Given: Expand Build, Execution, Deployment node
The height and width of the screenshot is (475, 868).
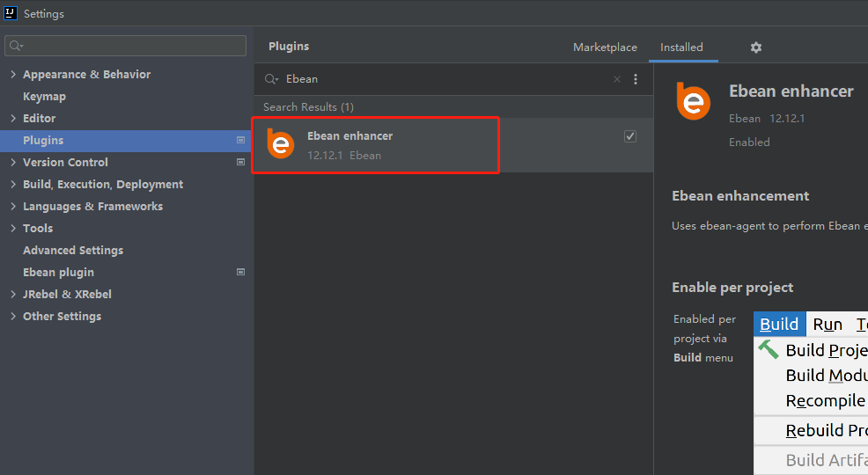Looking at the screenshot, I should 13,184.
